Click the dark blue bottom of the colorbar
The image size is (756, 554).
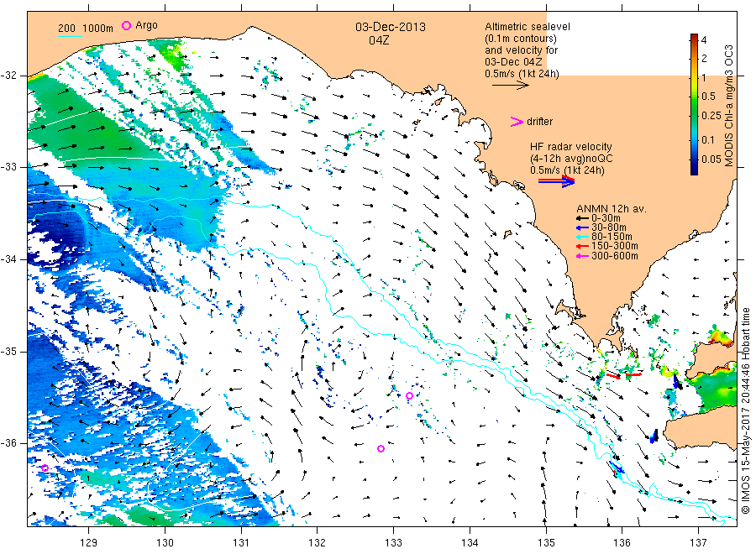pyautogui.click(x=694, y=170)
